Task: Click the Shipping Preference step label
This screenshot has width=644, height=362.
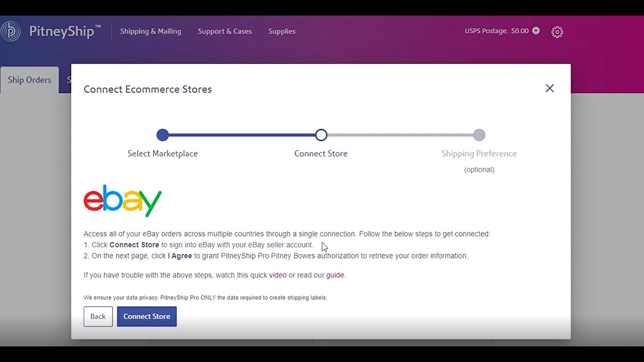Action: [x=479, y=154]
